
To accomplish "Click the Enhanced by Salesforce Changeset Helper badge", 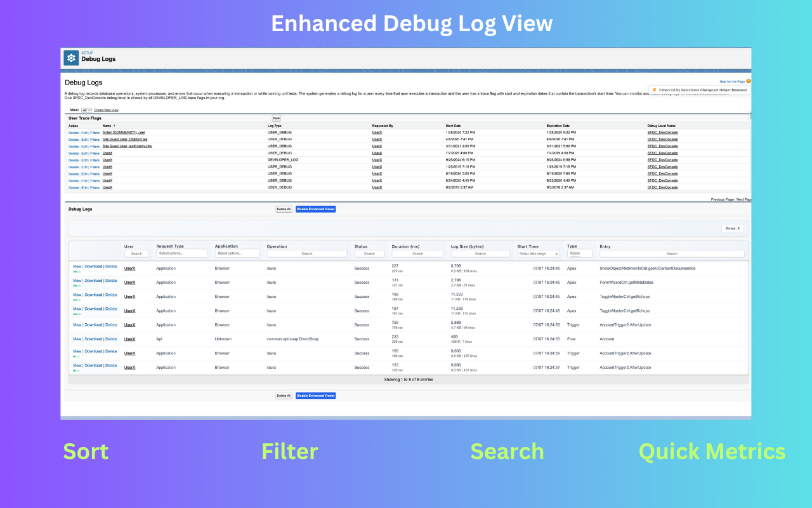I will [x=700, y=90].
